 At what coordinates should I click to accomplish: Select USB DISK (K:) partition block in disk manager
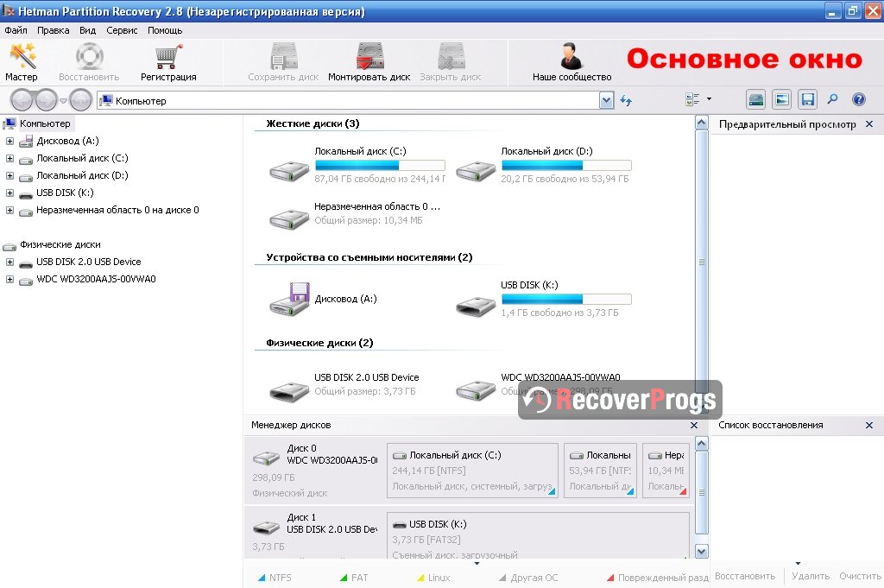[538, 535]
